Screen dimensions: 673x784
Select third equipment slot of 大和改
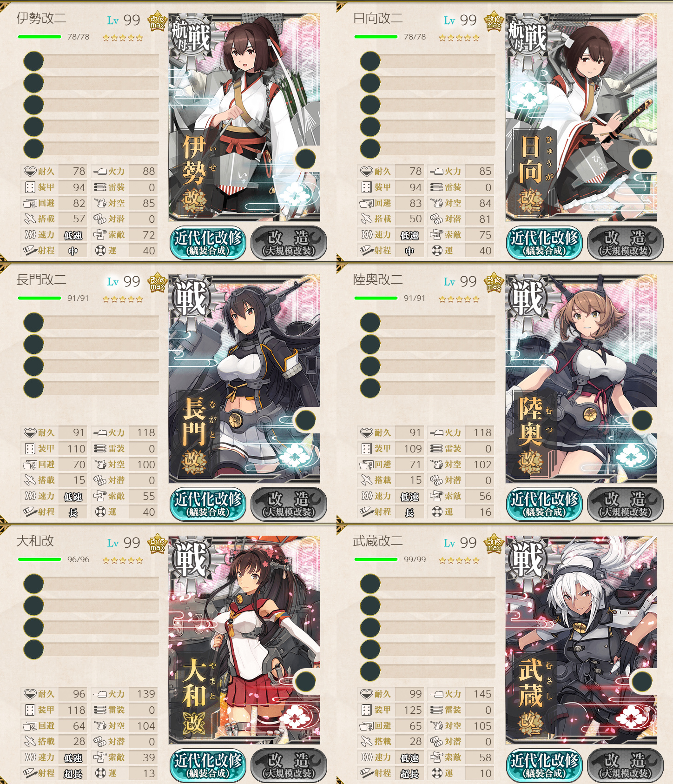click(91, 627)
